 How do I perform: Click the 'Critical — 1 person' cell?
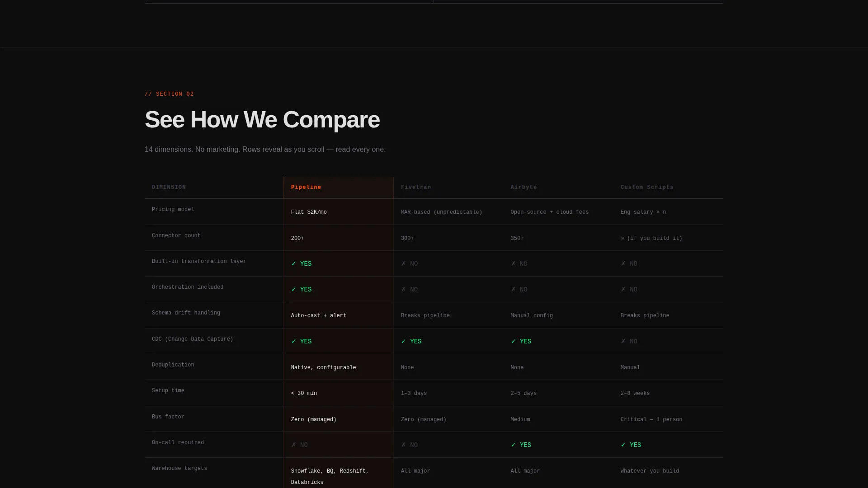pyautogui.click(x=651, y=419)
